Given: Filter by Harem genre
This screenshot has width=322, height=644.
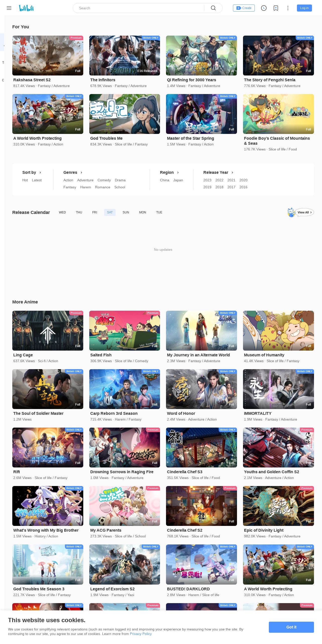Looking at the screenshot, I should tap(86, 187).
